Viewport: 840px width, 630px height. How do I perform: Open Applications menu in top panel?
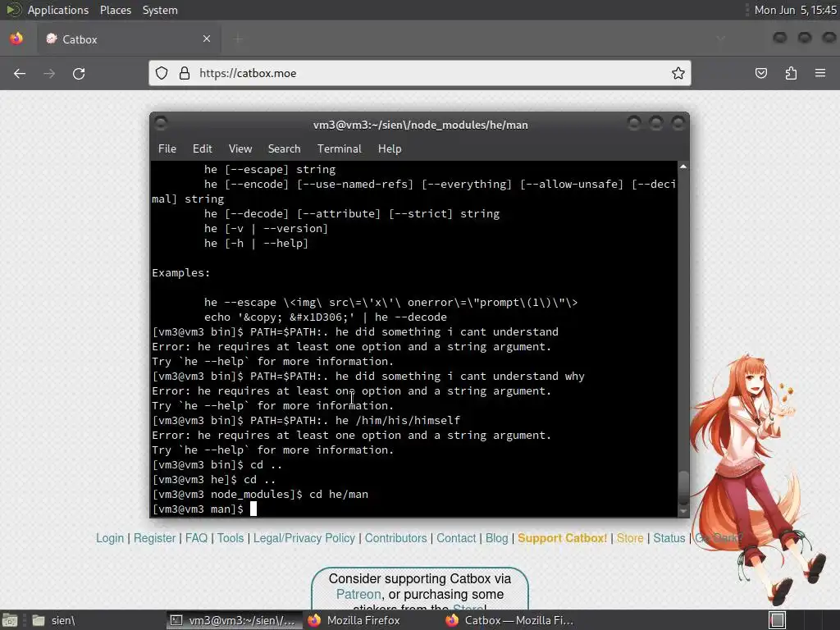click(58, 10)
